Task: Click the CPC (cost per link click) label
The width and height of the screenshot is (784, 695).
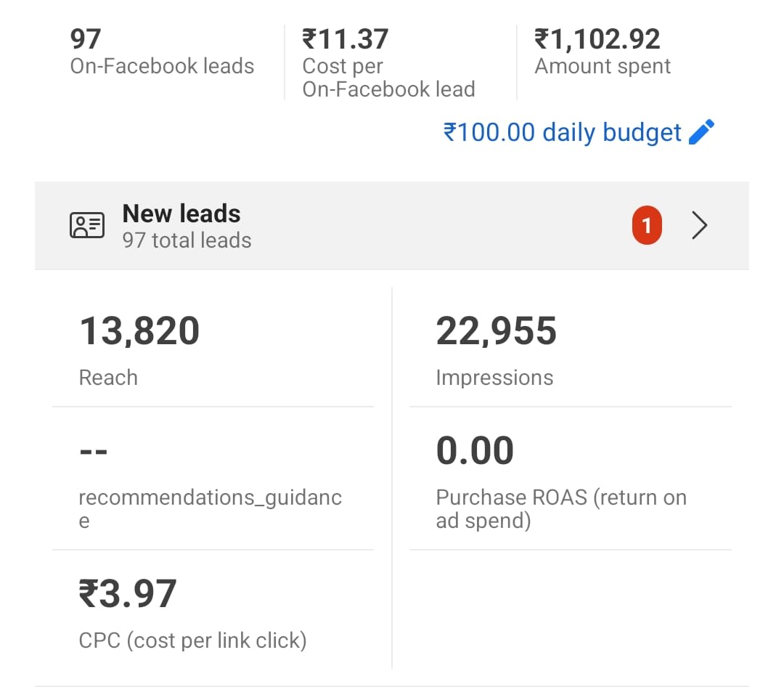Action: pyautogui.click(x=192, y=641)
